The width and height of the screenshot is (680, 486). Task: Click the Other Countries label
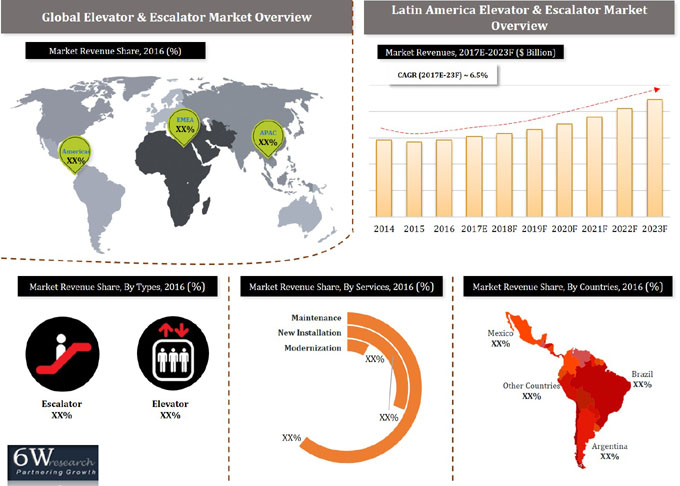[531, 385]
